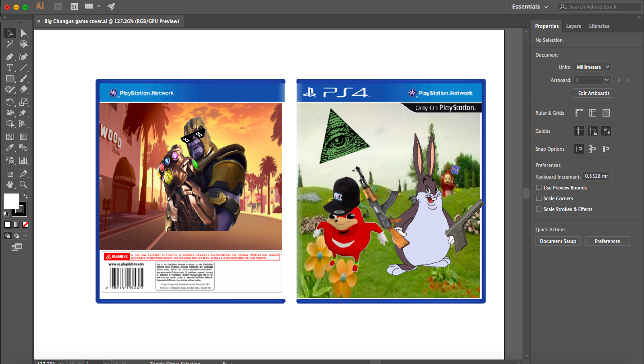Select the Symbol Sprayer tool
644x364 pixels.
(9, 160)
